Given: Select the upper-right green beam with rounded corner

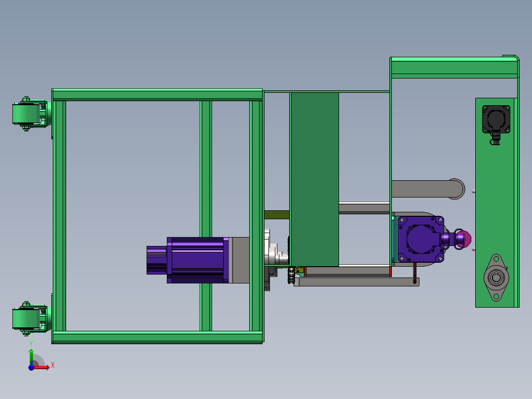Looking at the screenshot, I should point(455,67).
